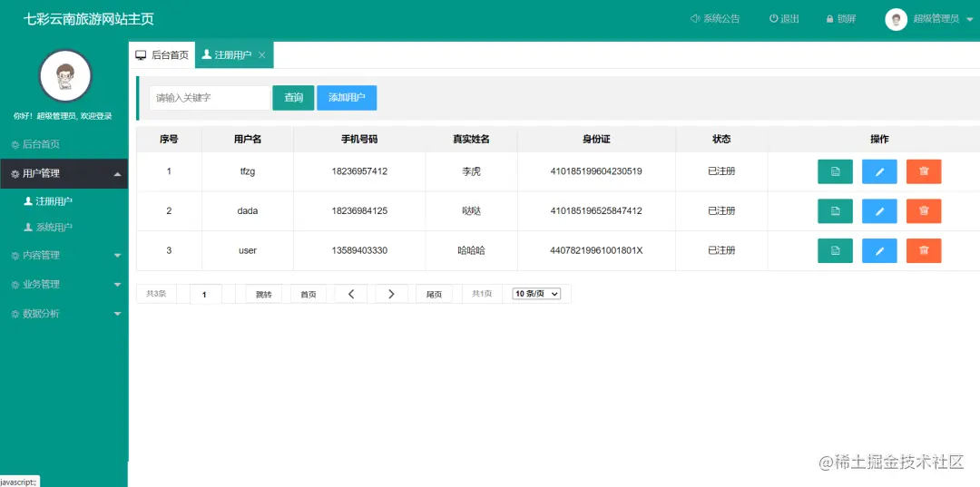Click the 操作 column header
Viewport: 980px width, 487px height.
click(x=879, y=140)
